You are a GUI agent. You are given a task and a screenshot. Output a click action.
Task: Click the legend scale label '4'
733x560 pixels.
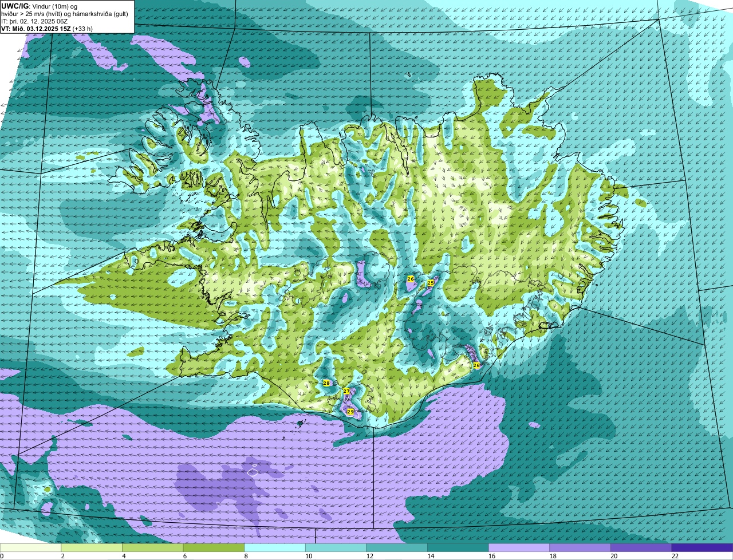(x=124, y=556)
